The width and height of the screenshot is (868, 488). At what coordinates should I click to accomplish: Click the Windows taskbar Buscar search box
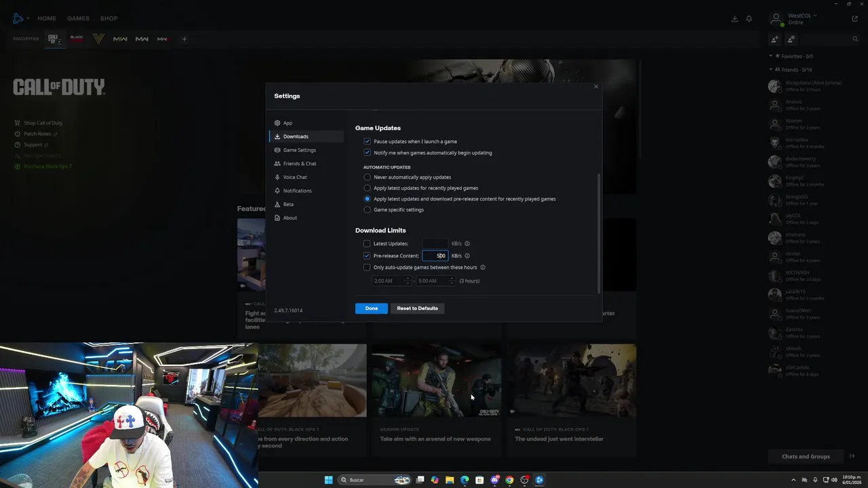pos(375,480)
